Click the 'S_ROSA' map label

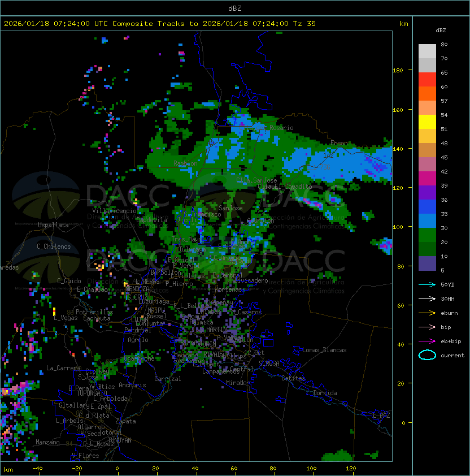[269, 364]
